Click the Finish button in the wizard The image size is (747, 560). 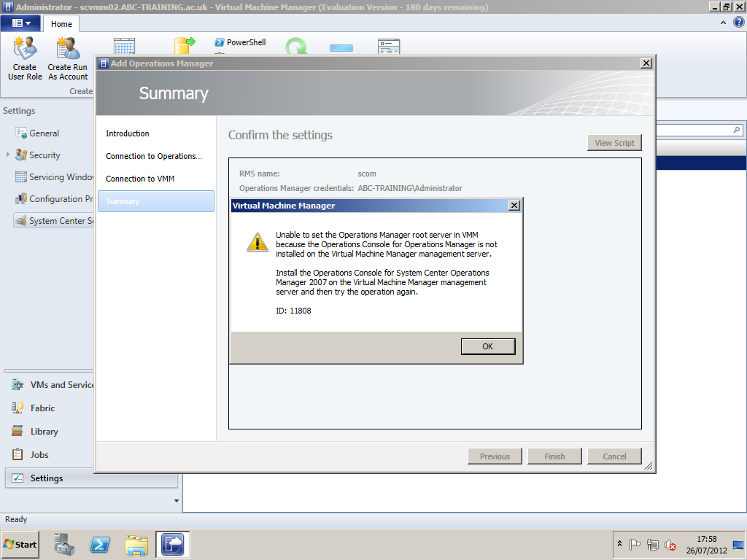click(554, 456)
